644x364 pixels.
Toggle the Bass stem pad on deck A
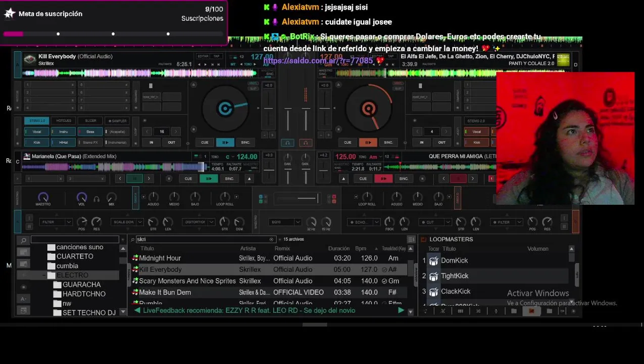click(90, 132)
